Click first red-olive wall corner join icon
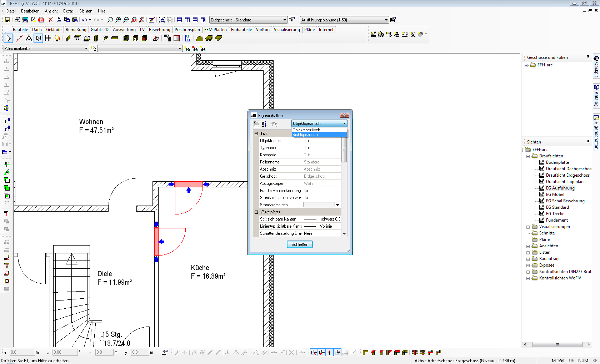Image resolution: width=600 pixels, height=364 pixels. pos(365,352)
